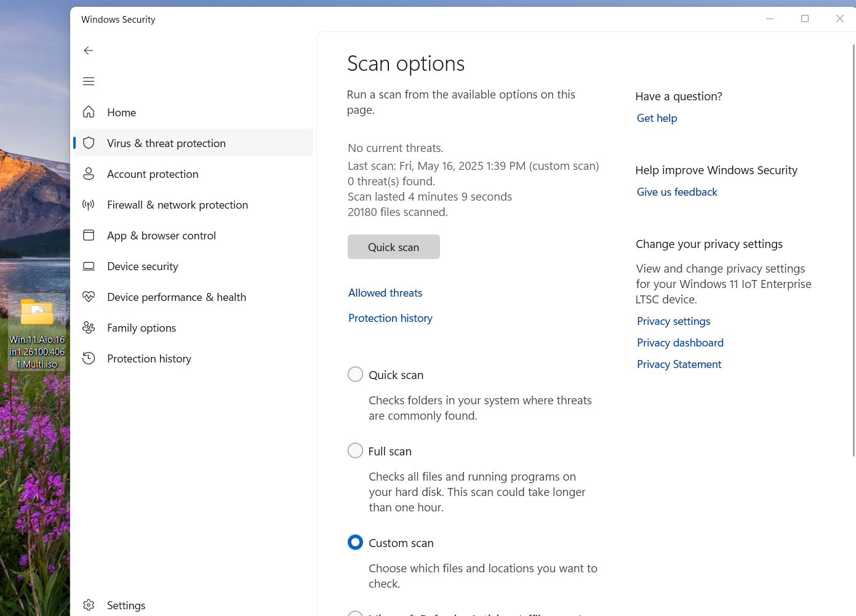856x616 pixels.
Task: Open Protection history in sidebar
Action: tap(193, 358)
